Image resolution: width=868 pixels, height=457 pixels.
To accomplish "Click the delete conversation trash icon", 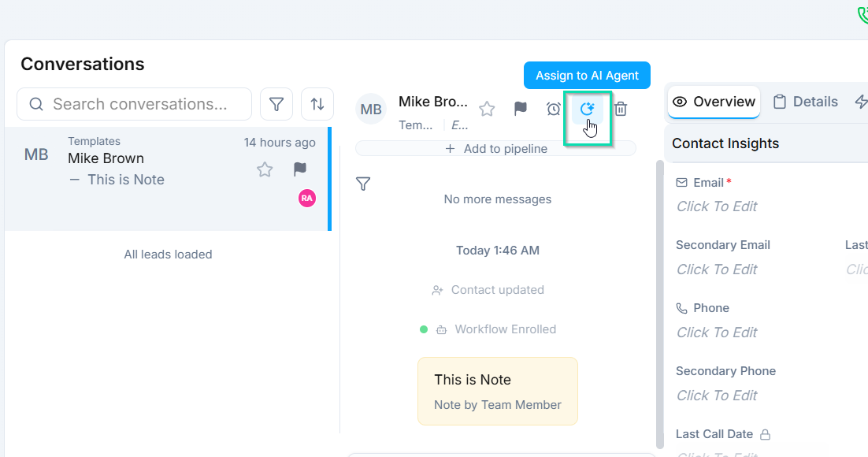I will 621,110.
